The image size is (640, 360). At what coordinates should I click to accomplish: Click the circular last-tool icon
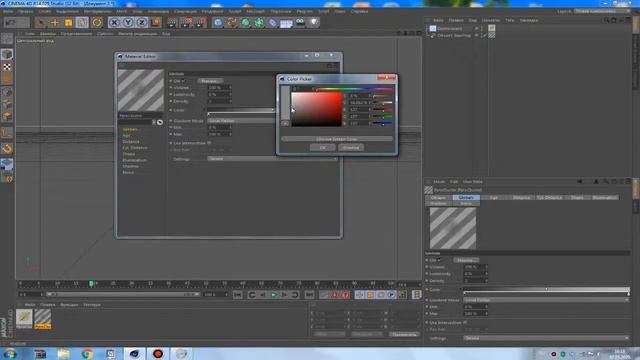97,22
